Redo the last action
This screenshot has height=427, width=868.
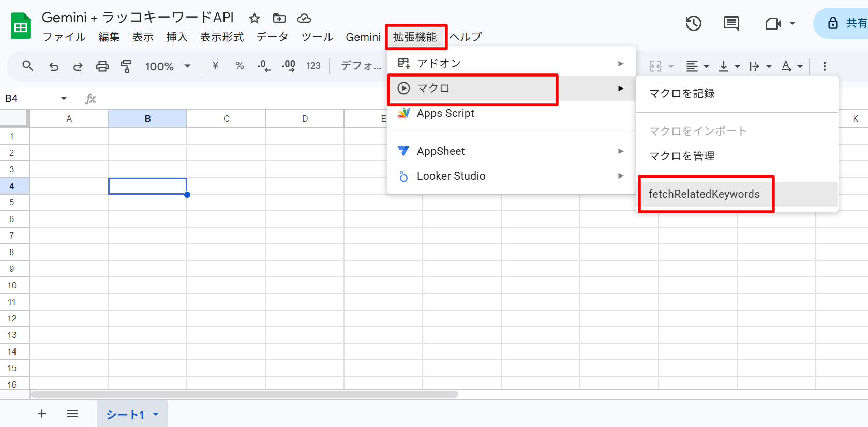pyautogui.click(x=78, y=66)
